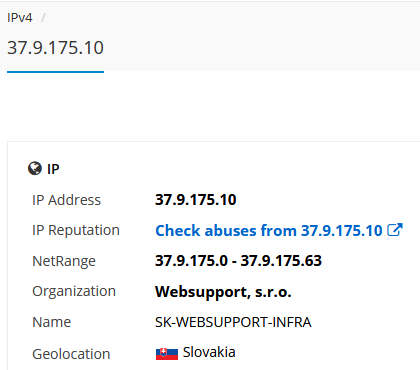This screenshot has width=420, height=370.
Task: Click the Name field label
Action: (51, 322)
